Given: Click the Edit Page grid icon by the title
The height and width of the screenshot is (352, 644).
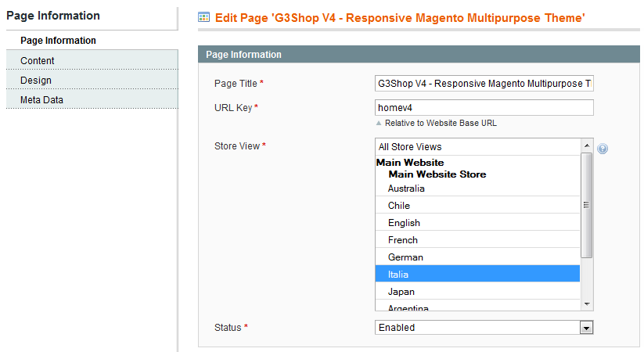Looking at the screenshot, I should point(203,17).
